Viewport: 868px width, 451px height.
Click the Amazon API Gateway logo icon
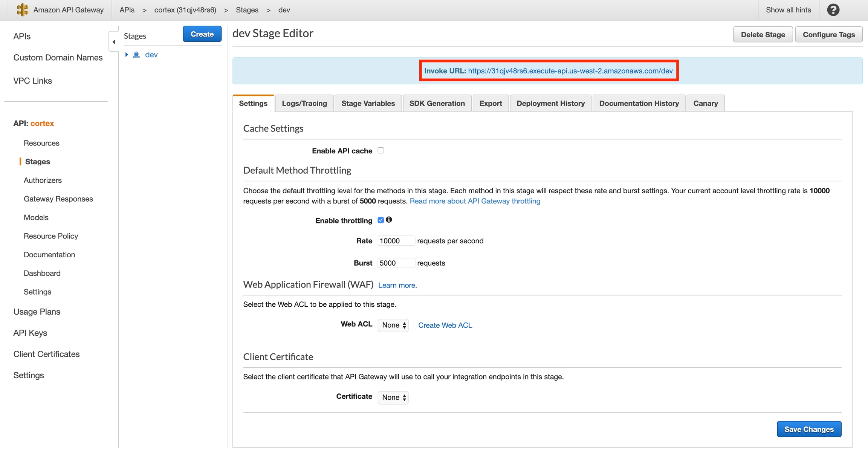click(x=23, y=10)
